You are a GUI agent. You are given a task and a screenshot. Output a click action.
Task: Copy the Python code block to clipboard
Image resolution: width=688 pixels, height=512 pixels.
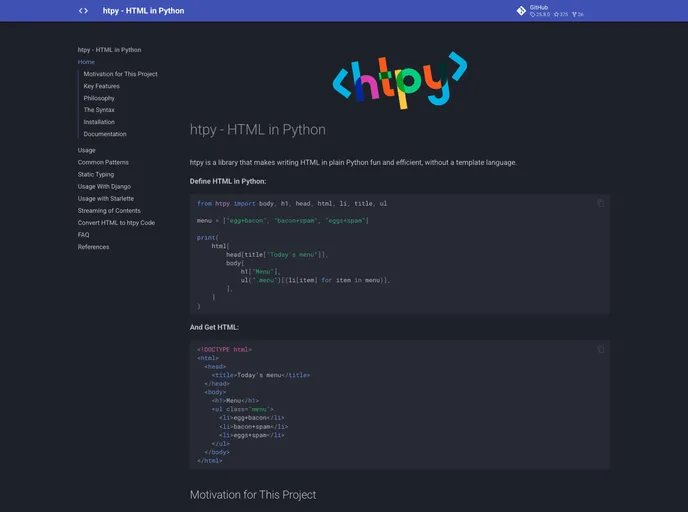(601, 203)
